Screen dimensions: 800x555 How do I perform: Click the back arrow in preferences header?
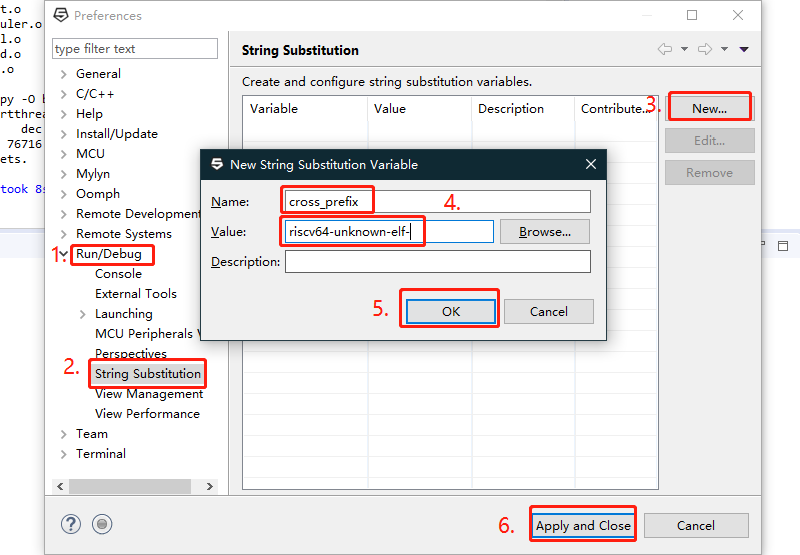pos(665,50)
